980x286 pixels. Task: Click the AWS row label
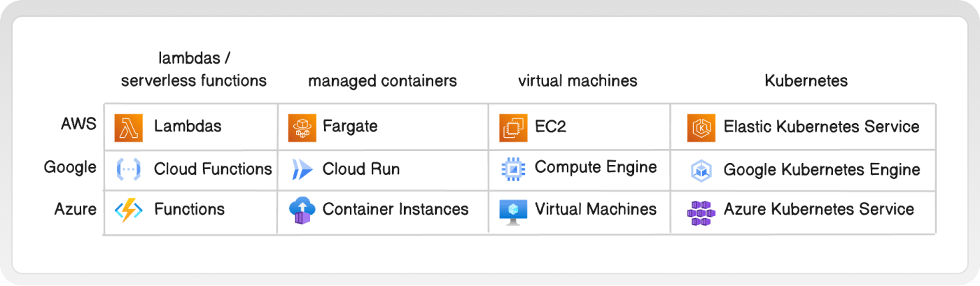coord(78,125)
